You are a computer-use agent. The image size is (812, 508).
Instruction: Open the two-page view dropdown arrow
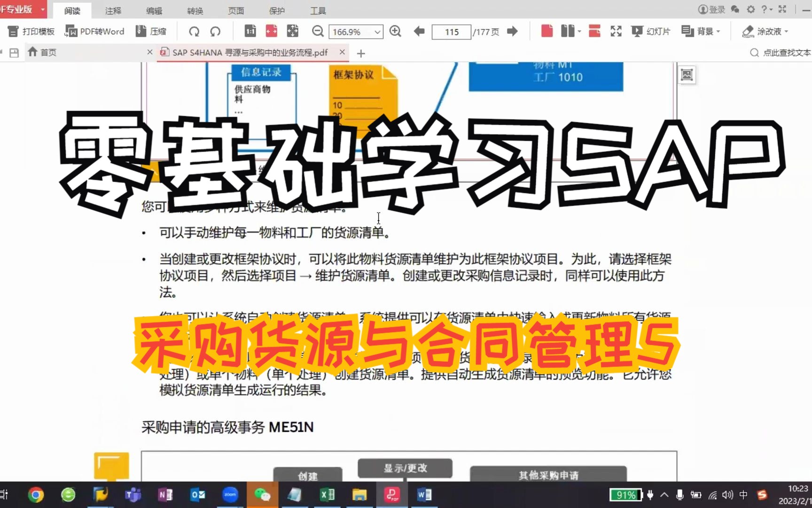[578, 31]
